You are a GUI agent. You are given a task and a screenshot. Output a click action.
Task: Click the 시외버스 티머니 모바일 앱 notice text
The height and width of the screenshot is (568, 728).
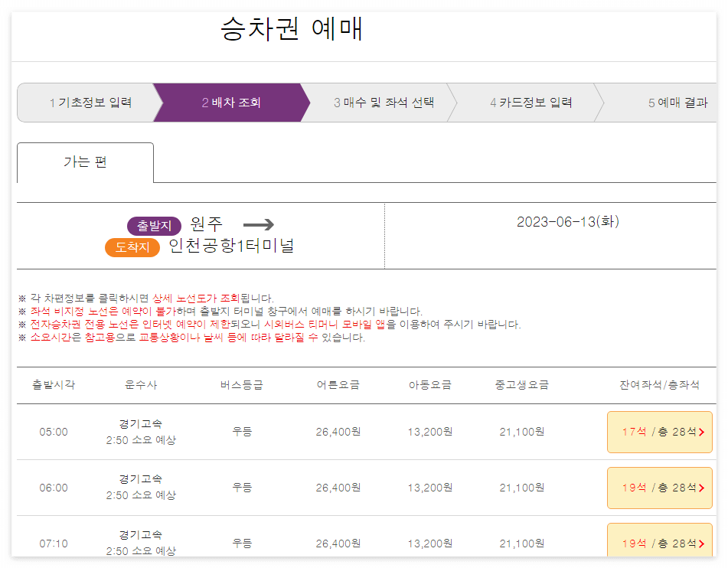[x=325, y=324]
